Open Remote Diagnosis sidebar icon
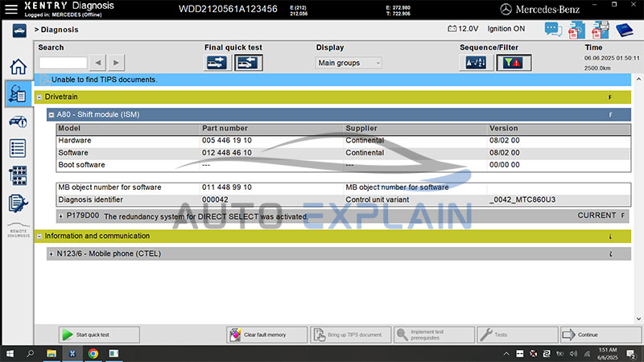The image size is (644, 362). [x=19, y=231]
